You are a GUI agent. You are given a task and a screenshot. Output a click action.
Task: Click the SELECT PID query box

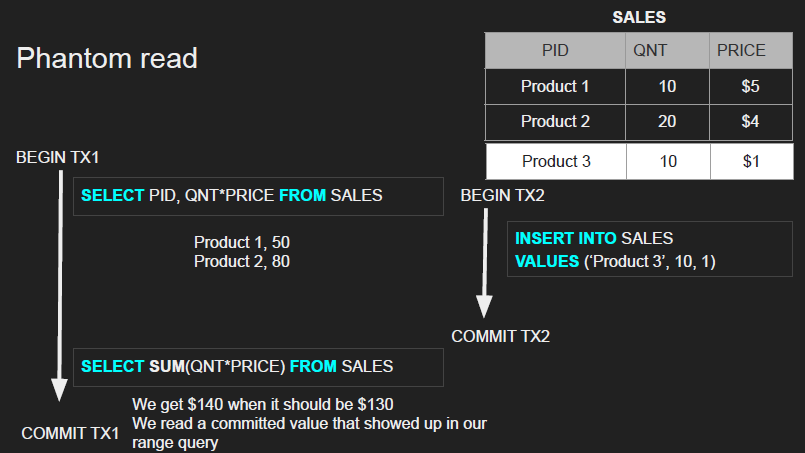coord(258,196)
